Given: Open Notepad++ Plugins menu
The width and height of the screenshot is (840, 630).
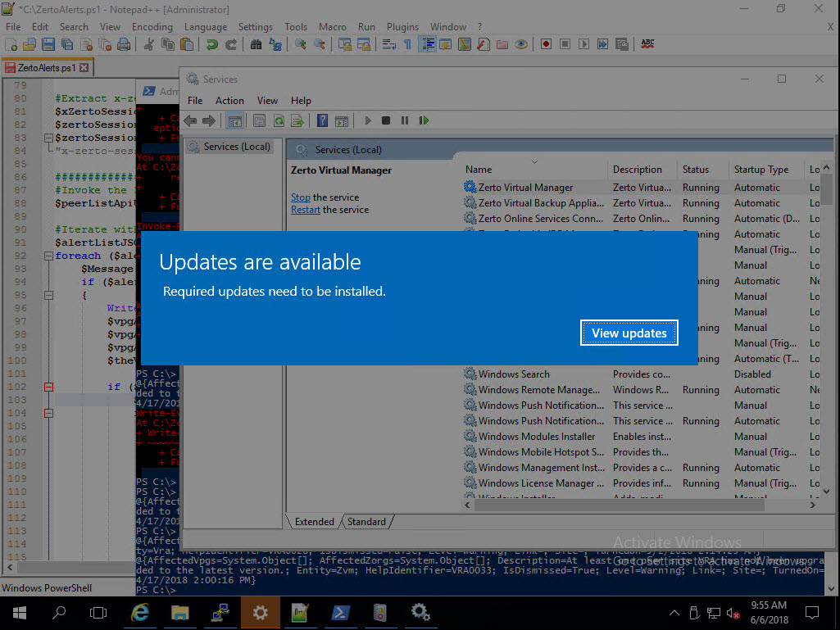Looking at the screenshot, I should click(402, 27).
